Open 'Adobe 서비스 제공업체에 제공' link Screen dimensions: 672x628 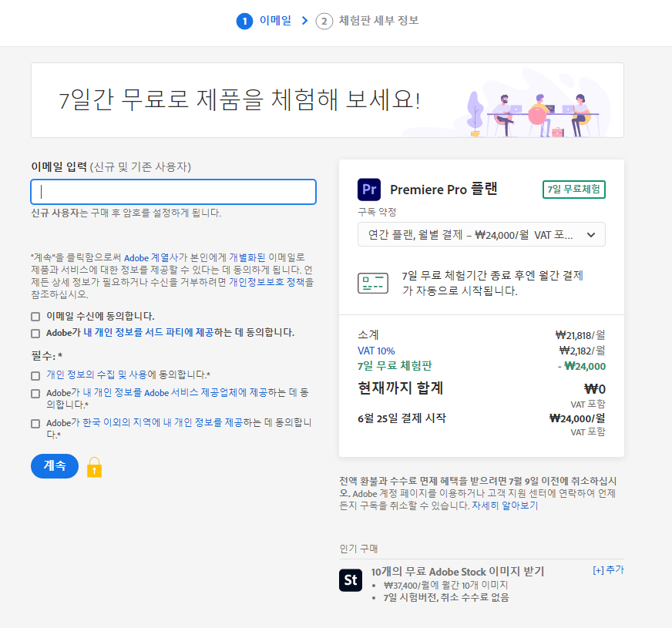[175, 392]
